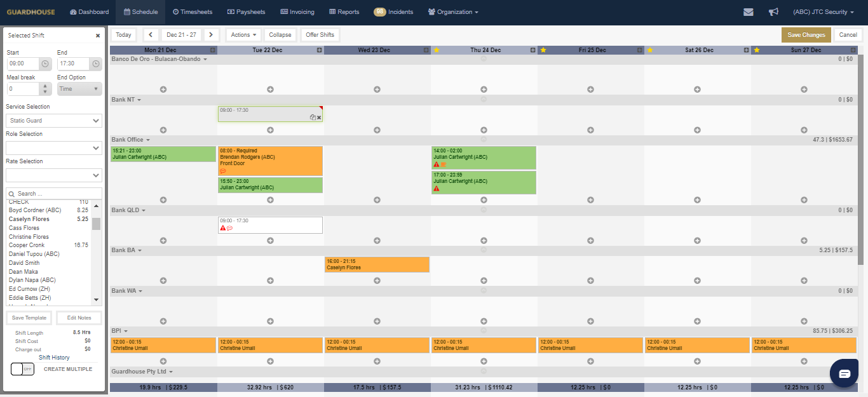The height and width of the screenshot is (397, 868).
Task: Add a Bank QLD shift on Sunday
Action: [x=804, y=240]
